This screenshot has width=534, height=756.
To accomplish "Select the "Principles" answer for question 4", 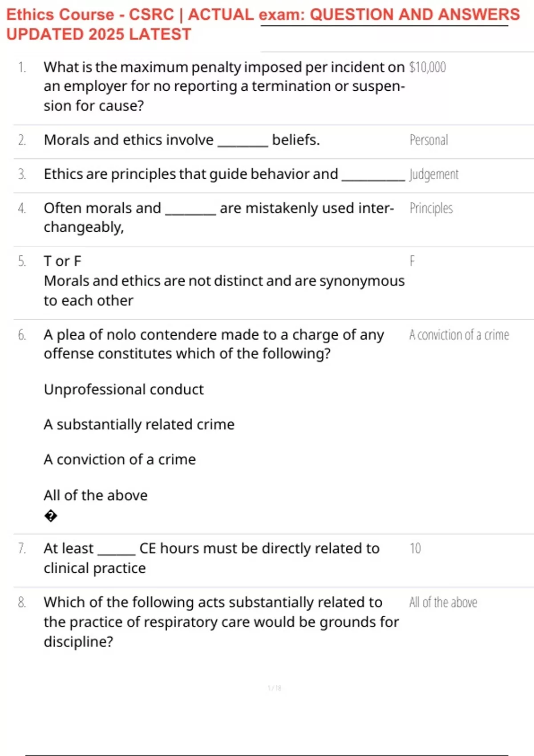I will click(431, 208).
